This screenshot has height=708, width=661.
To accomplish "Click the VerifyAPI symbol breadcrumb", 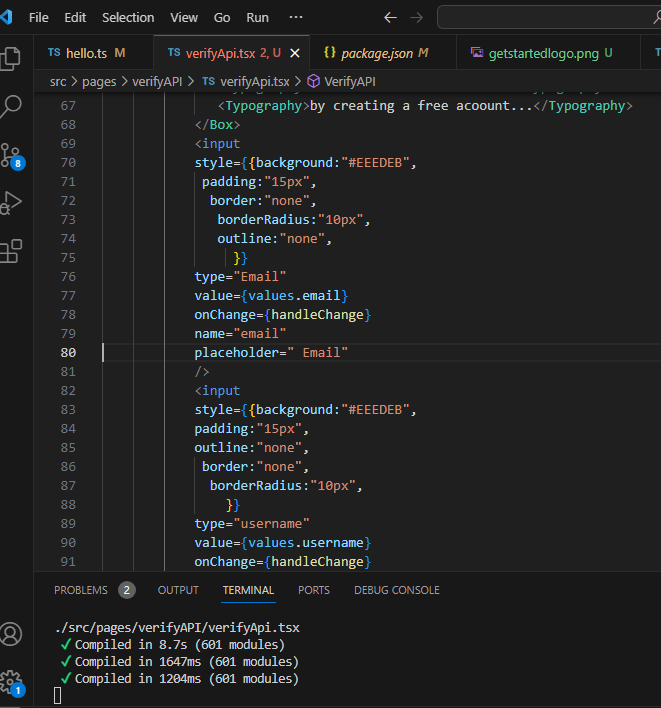I will (x=349, y=82).
